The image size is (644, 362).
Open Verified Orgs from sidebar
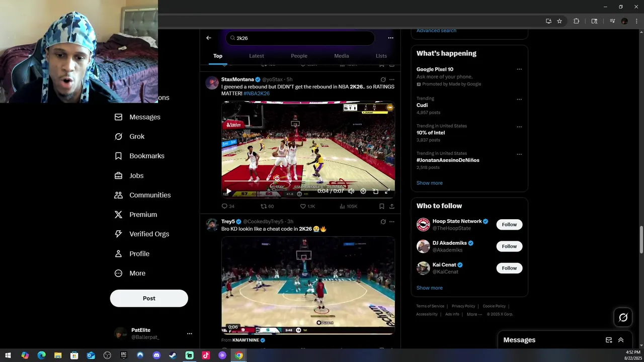(142, 234)
